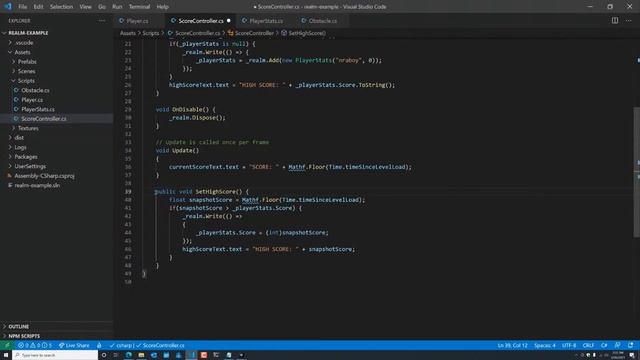Click the Ln 39, Col 12 indicator
640x360 pixels.
(512, 345)
